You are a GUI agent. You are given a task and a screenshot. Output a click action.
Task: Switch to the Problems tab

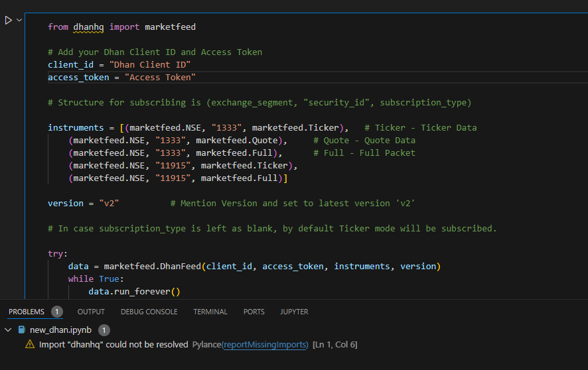[x=27, y=312]
